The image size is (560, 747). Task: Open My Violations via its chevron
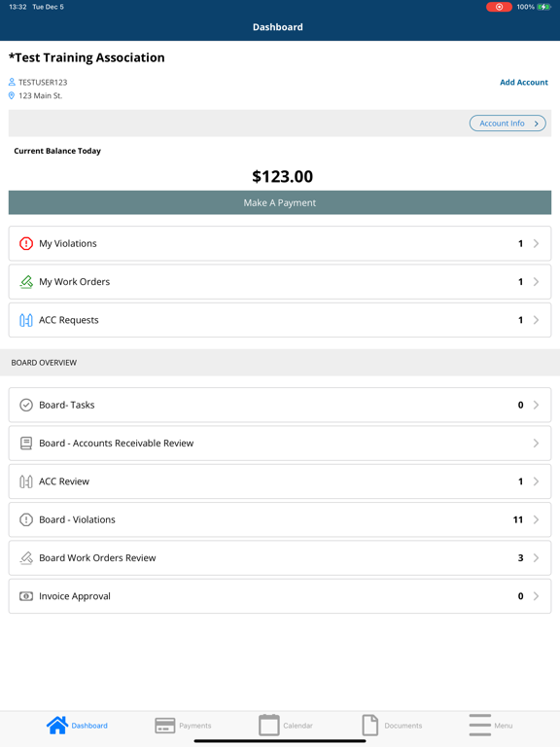tap(536, 243)
